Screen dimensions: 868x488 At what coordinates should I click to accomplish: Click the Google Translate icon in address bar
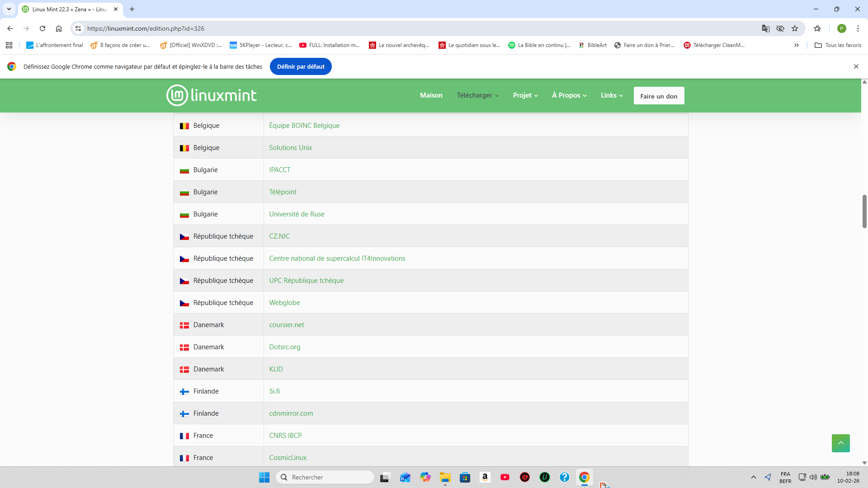pos(765,28)
